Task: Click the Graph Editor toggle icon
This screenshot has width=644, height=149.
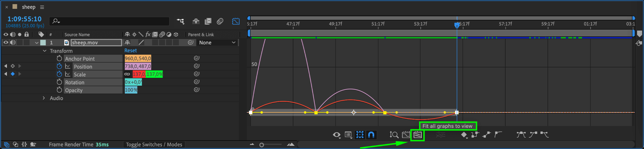Action: click(x=236, y=21)
